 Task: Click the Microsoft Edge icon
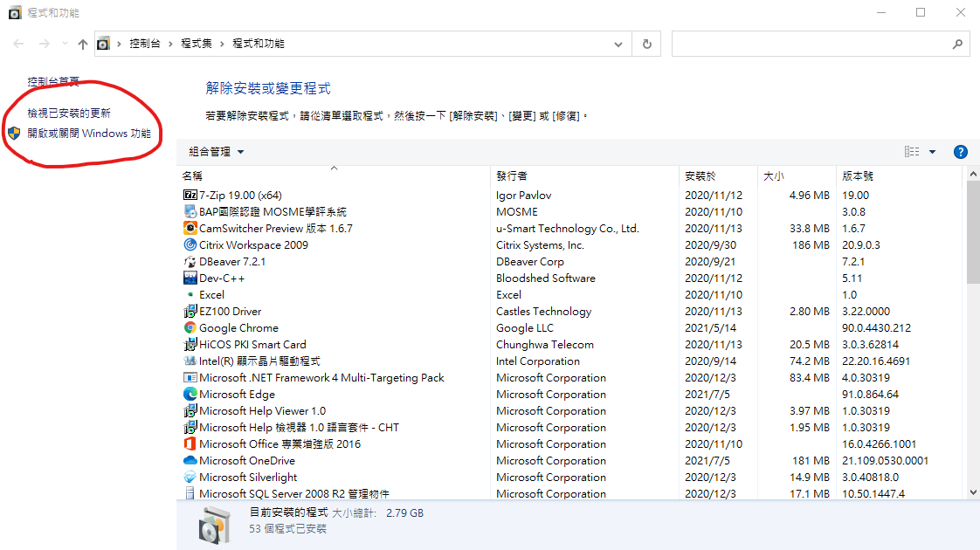click(190, 395)
